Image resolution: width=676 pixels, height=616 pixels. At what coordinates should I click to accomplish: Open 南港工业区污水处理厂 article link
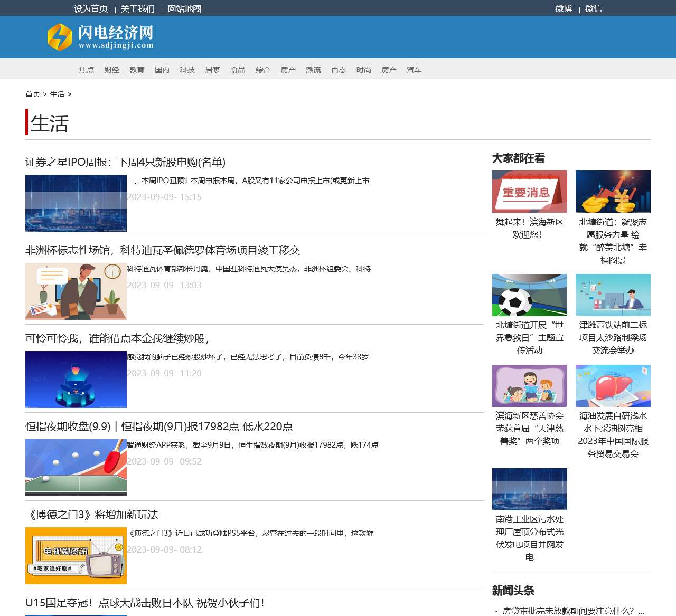pyautogui.click(x=530, y=538)
